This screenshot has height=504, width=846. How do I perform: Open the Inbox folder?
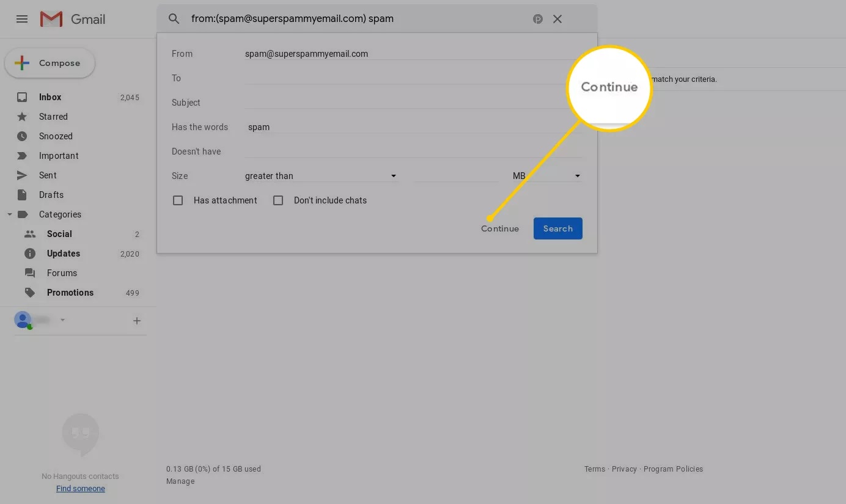click(50, 97)
